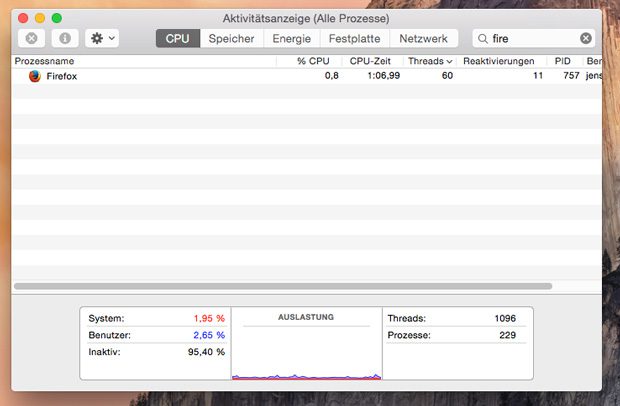Screen dimensions: 620x406
Task: Clear the search field with the X icon
Action: 586,38
